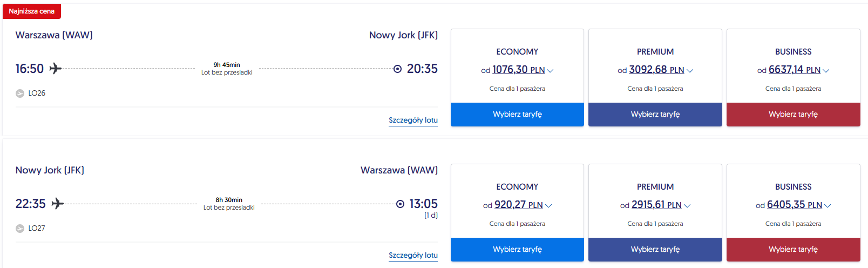
Task: Choose Premium fare for the LO26 flight
Action: point(655,115)
